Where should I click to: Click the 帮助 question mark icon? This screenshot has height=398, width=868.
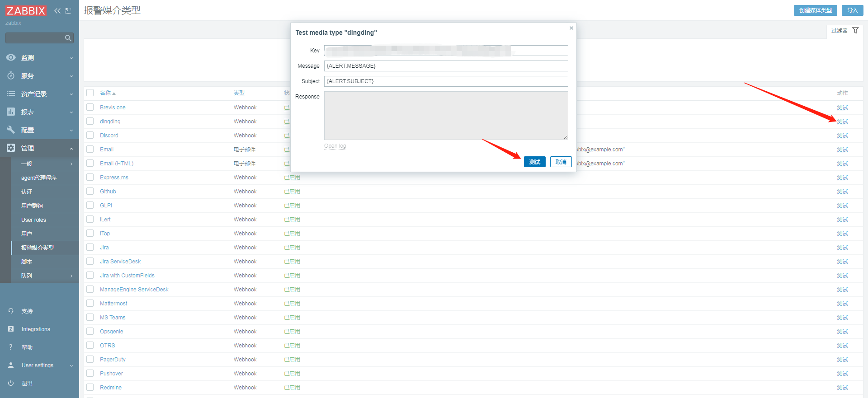(11, 347)
